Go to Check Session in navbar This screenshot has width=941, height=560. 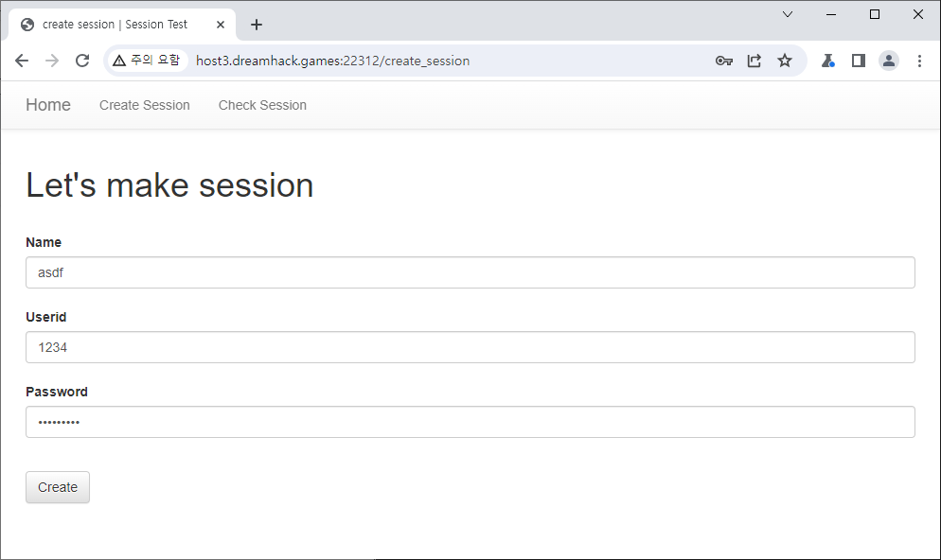point(262,105)
